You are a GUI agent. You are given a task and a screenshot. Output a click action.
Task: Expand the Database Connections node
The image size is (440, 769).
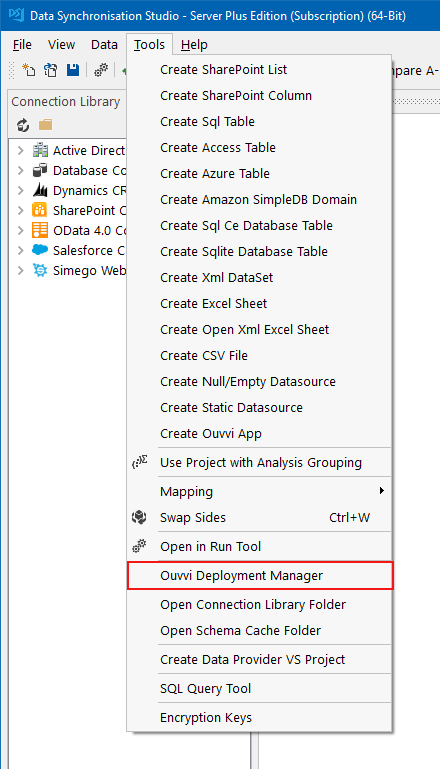tap(21, 170)
